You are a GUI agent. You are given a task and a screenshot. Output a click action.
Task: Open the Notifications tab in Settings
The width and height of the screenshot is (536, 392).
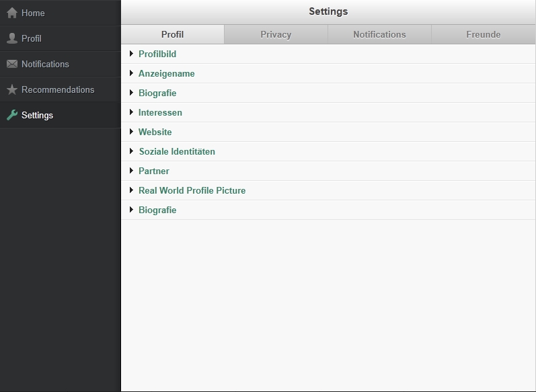379,34
